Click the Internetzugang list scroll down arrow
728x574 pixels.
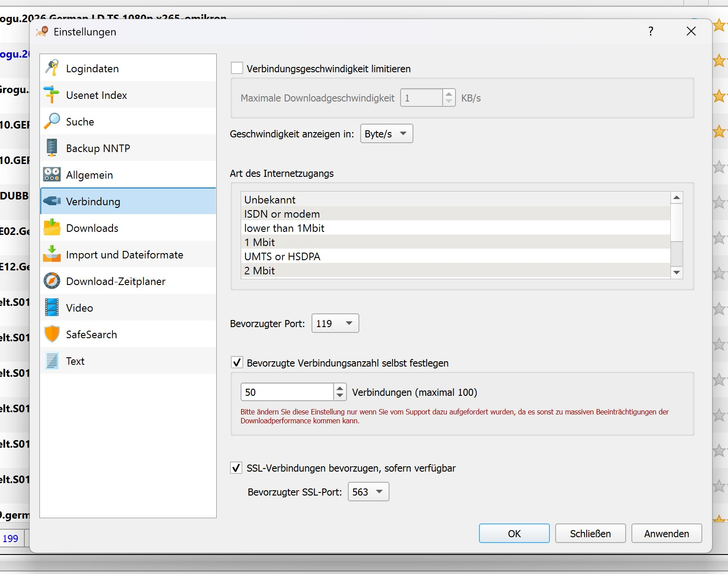(x=677, y=272)
